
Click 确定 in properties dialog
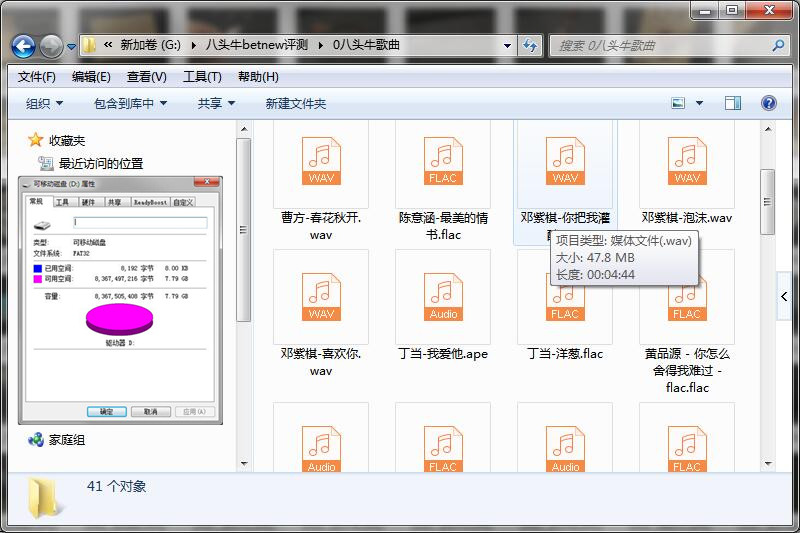[107, 412]
